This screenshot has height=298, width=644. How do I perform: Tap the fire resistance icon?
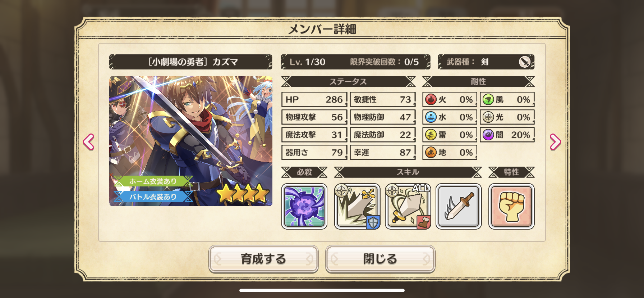coord(431,99)
